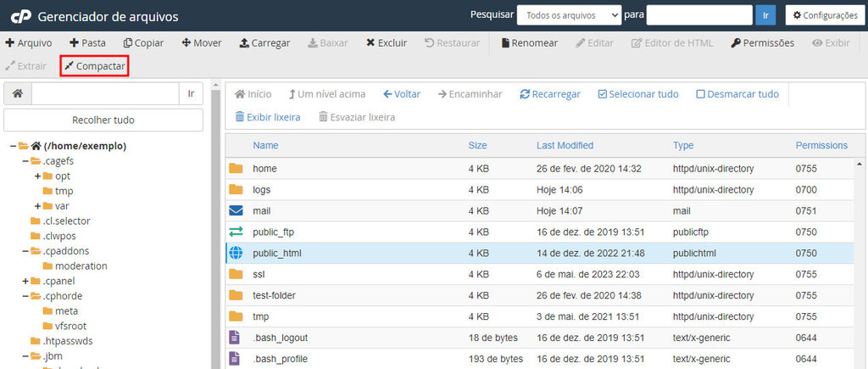Click Desmarcar tudo checkbox

[x=737, y=94]
